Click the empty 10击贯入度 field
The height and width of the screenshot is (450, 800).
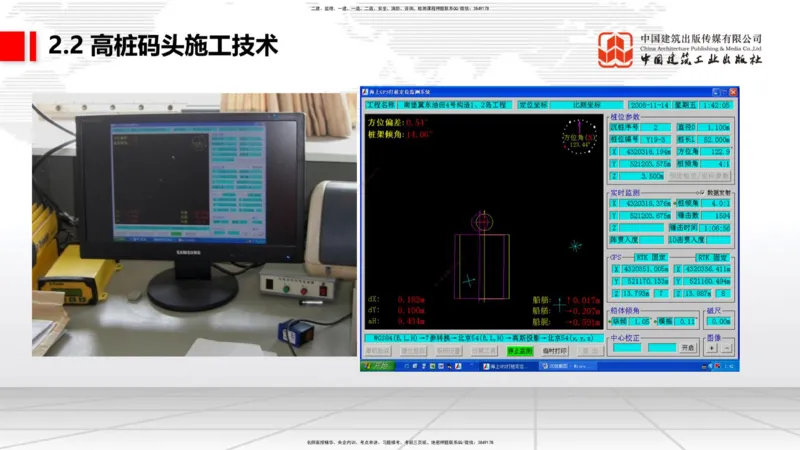[x=718, y=240]
